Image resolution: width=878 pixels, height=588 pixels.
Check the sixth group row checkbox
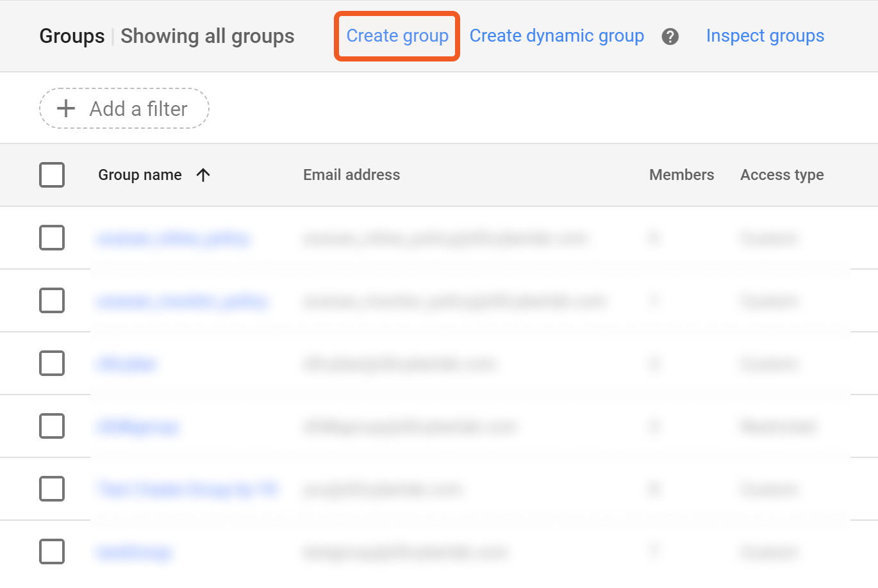coord(52,551)
